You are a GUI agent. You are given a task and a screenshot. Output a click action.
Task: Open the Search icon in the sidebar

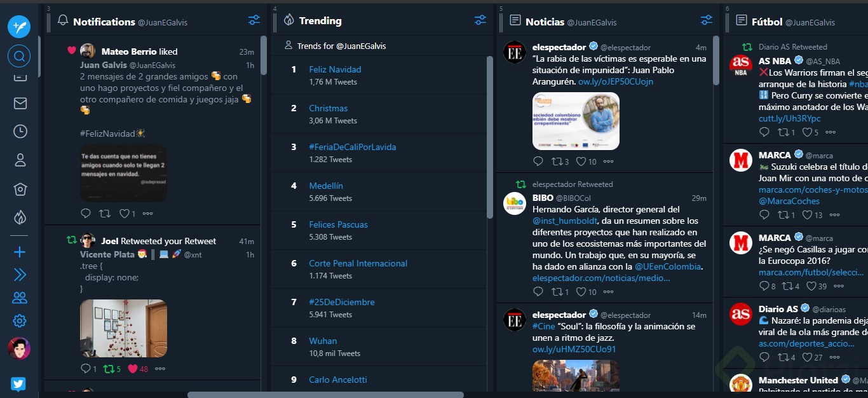point(19,56)
